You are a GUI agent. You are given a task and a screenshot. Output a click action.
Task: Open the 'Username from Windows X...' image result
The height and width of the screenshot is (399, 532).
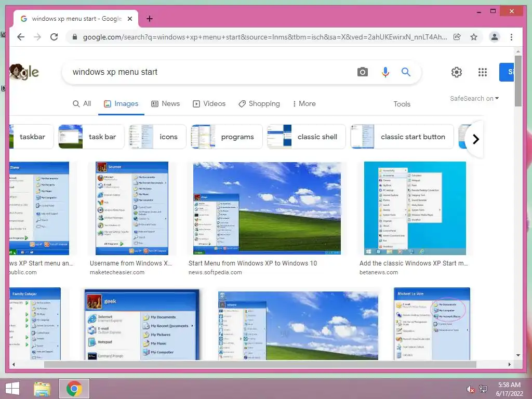click(x=131, y=208)
